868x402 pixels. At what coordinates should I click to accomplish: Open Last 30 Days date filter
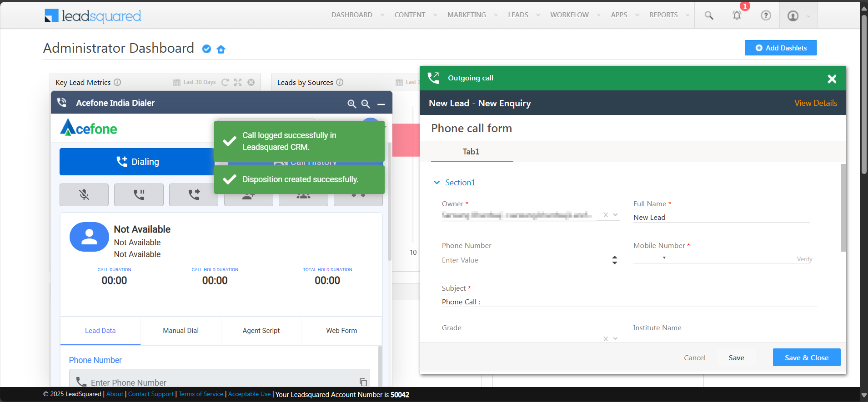click(195, 82)
